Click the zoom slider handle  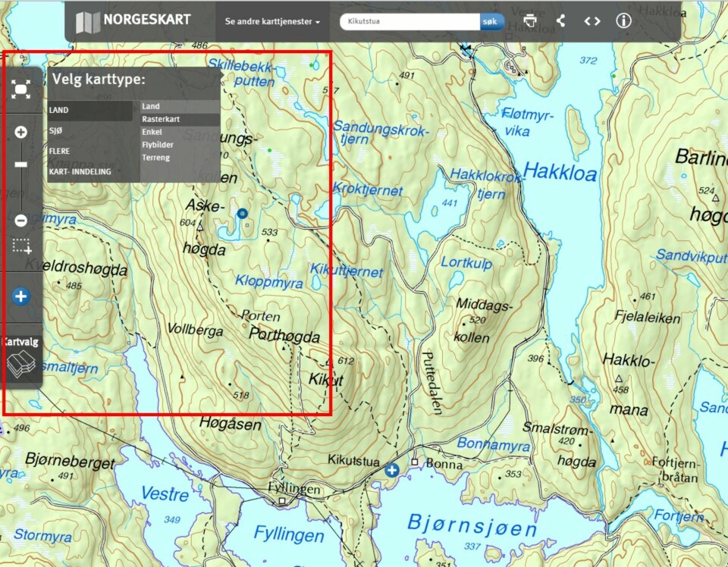click(x=21, y=164)
